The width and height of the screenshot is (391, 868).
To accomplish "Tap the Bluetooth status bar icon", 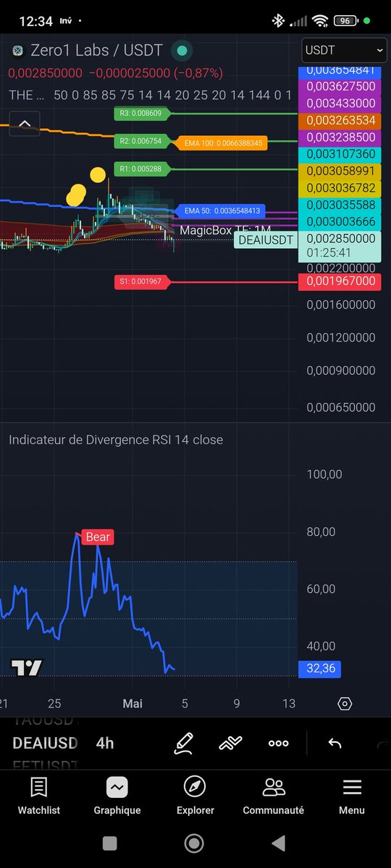I will [278, 21].
